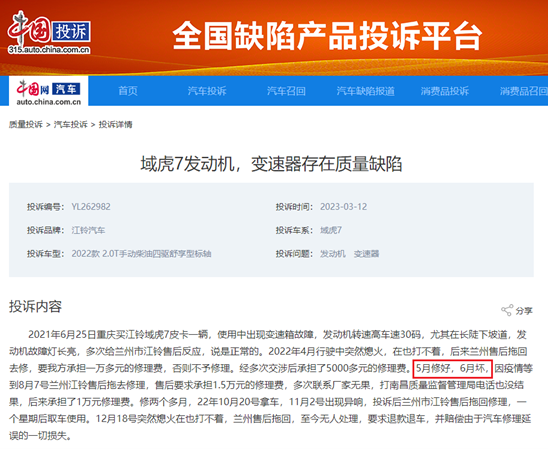Click the 投诉问题 field label
This screenshot has height=449, width=548.
coord(294,254)
